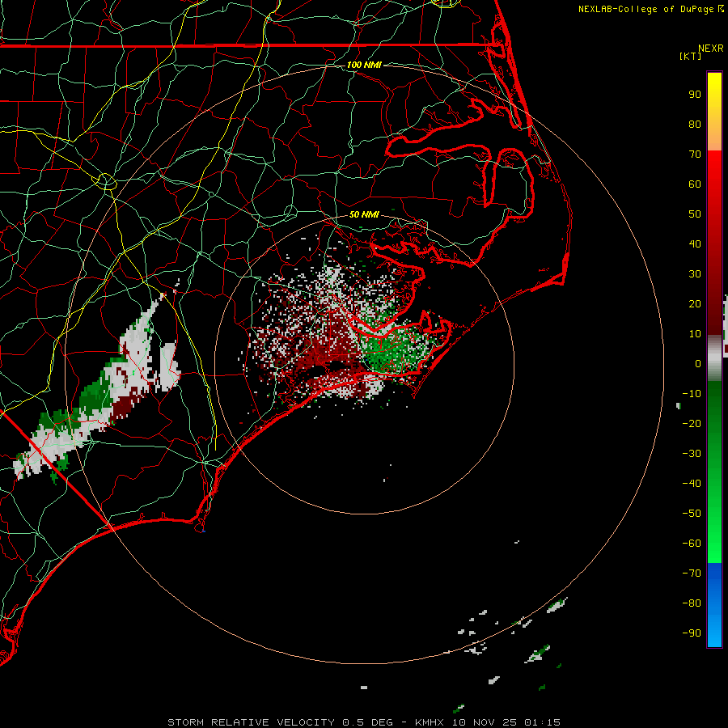Click the 0 value on the velocity scale
Viewport: 728px width, 728px height.
[698, 364]
